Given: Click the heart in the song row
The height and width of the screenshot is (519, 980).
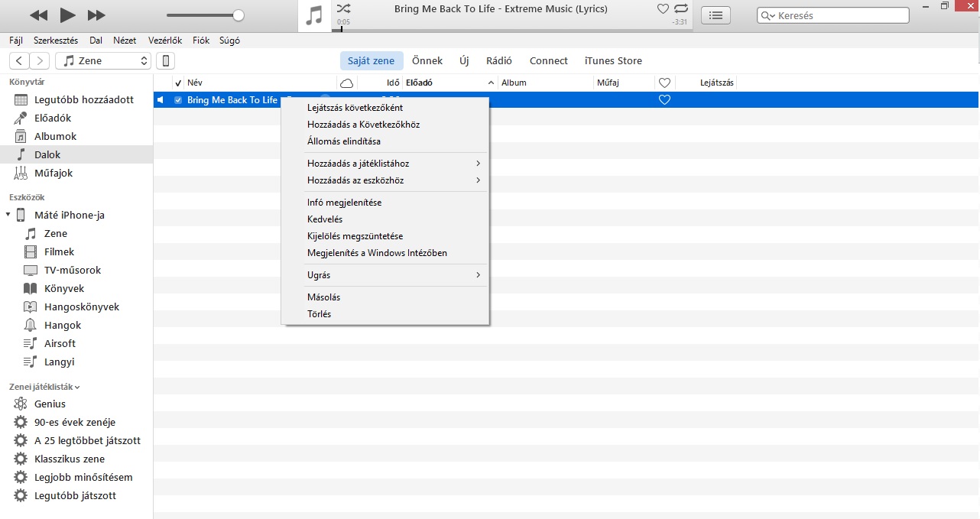Looking at the screenshot, I should click(664, 100).
